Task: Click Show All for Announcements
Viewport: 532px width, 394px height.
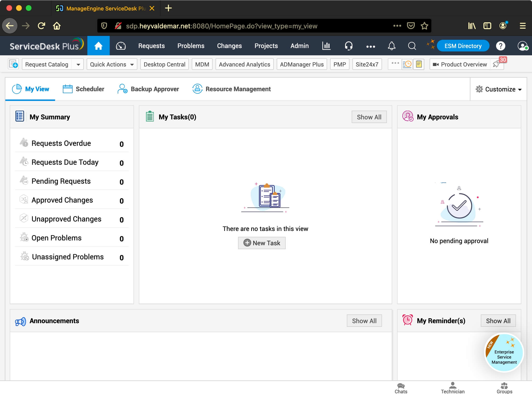Action: coord(364,321)
